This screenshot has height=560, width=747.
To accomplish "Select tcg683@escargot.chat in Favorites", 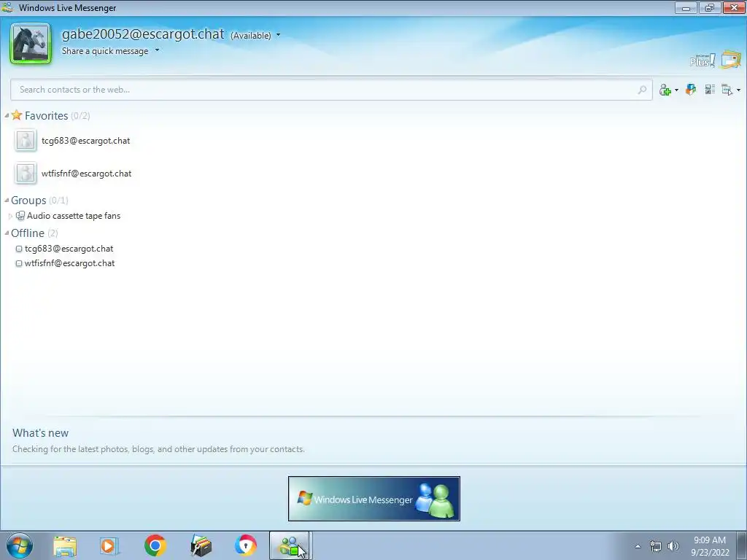I will (86, 141).
